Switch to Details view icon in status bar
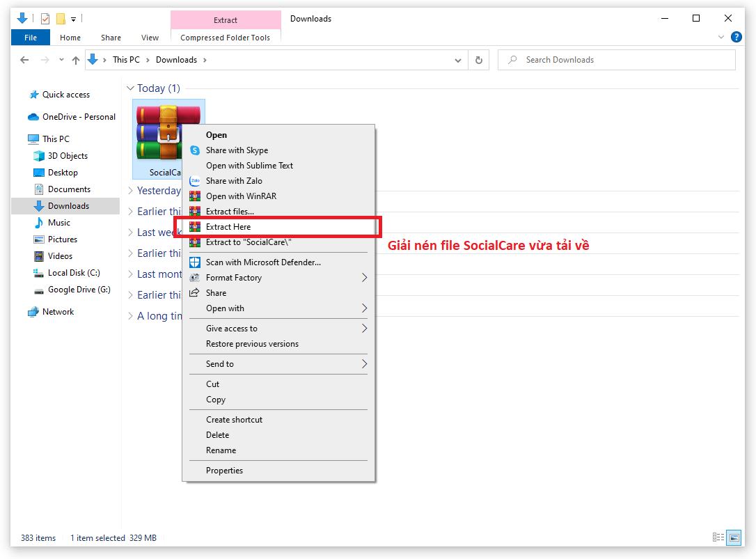The image size is (756, 559). point(718,537)
